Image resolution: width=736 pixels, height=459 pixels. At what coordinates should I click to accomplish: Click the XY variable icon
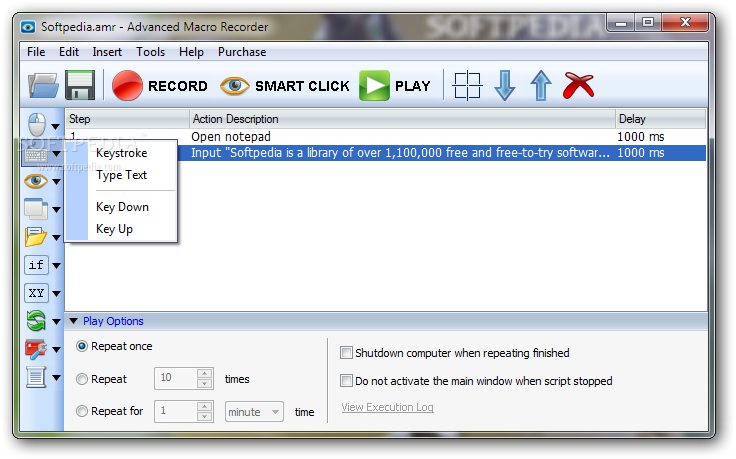[x=36, y=293]
